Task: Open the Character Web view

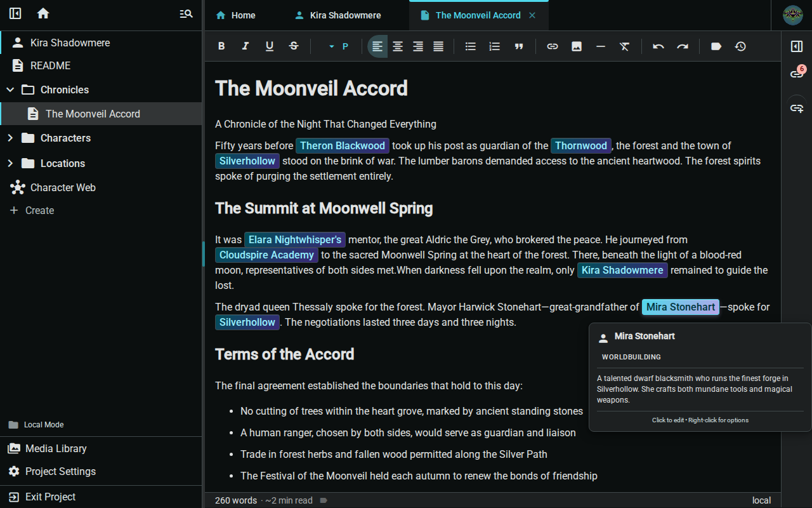Action: pyautogui.click(x=62, y=187)
